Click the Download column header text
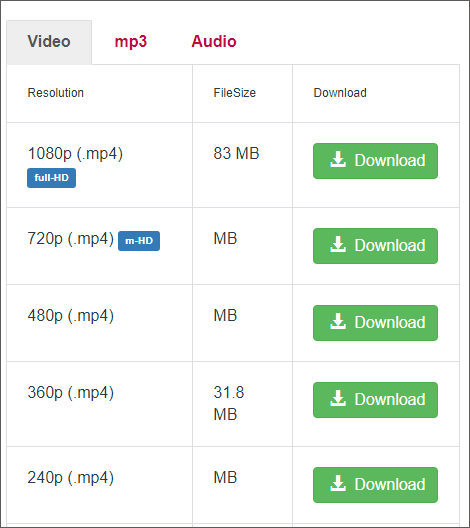 (340, 93)
